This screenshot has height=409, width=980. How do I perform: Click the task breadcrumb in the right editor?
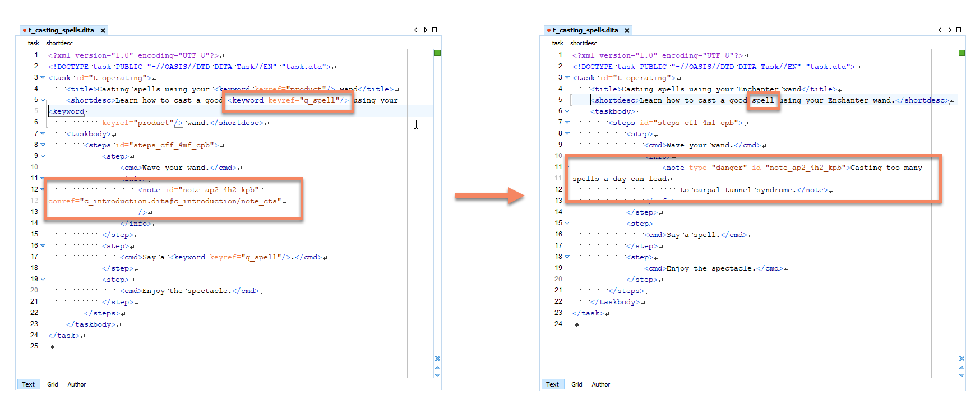(x=557, y=43)
